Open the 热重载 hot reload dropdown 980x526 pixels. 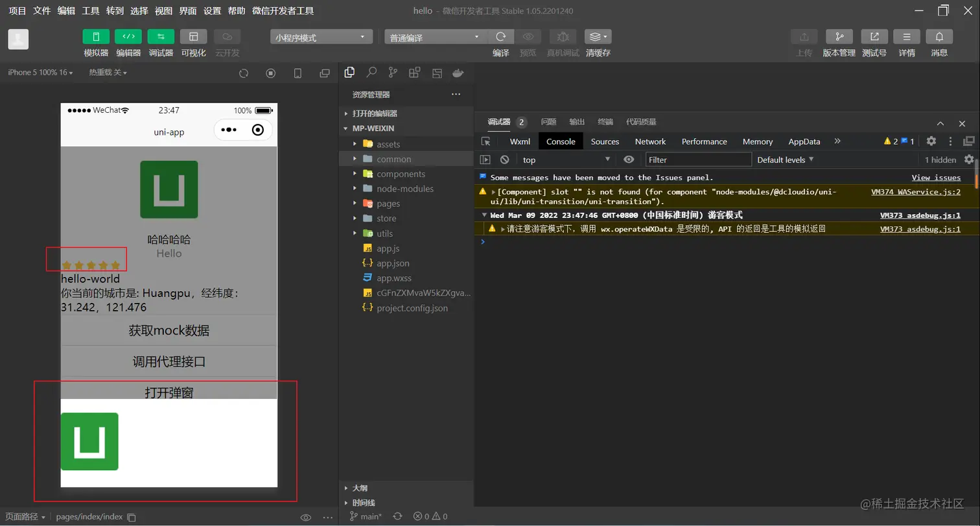pos(108,73)
